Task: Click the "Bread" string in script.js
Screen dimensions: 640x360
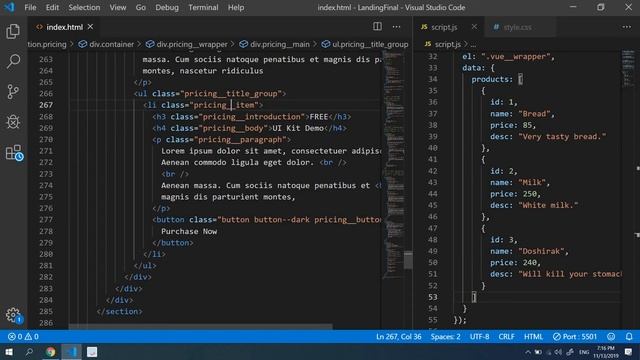Action: (x=535, y=113)
